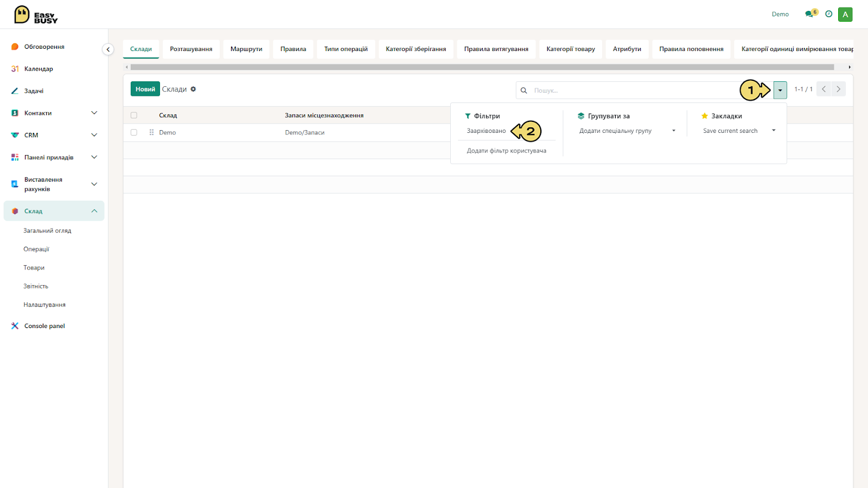This screenshot has width=868, height=488.
Task: Collapse the sidebar with the arrow icon
Action: 108,49
